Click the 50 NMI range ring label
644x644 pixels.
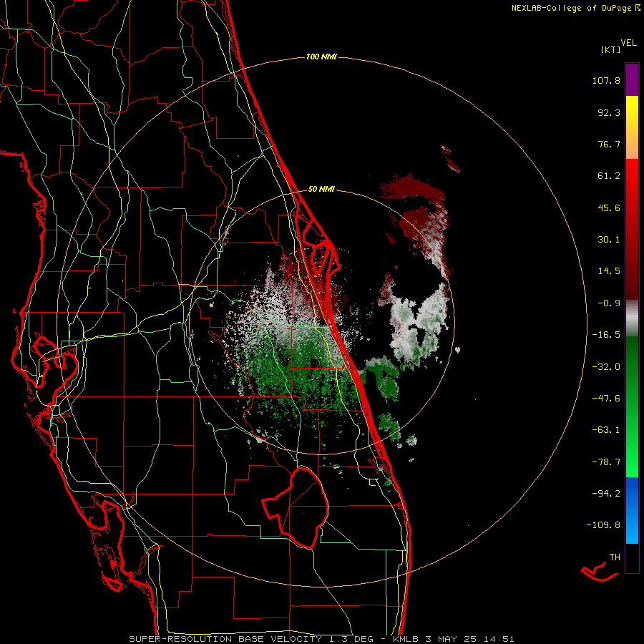click(x=321, y=190)
